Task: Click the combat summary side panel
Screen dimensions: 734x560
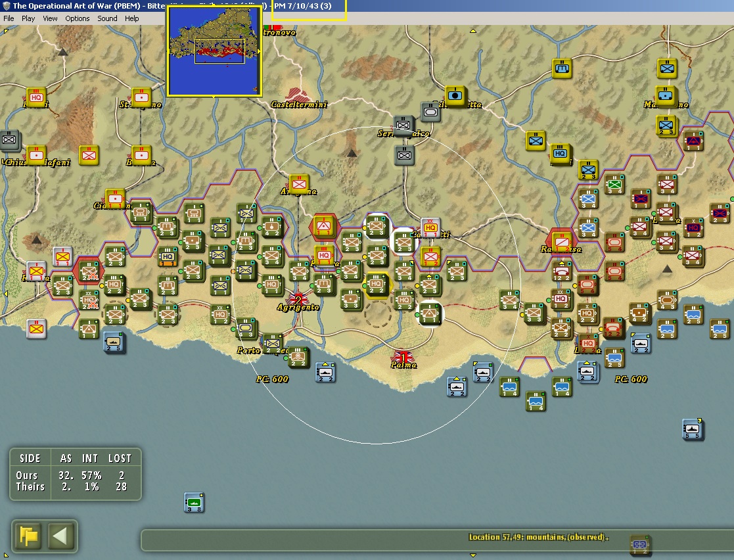Action: tap(76, 474)
